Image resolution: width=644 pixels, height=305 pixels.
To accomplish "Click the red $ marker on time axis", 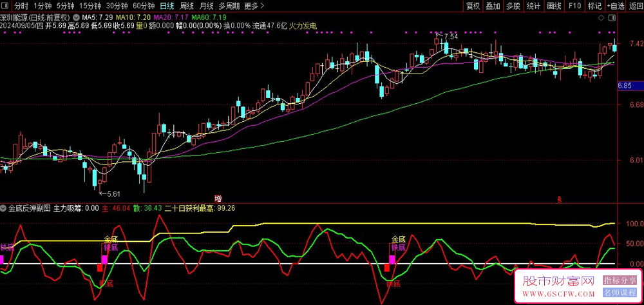I will (x=559, y=199).
